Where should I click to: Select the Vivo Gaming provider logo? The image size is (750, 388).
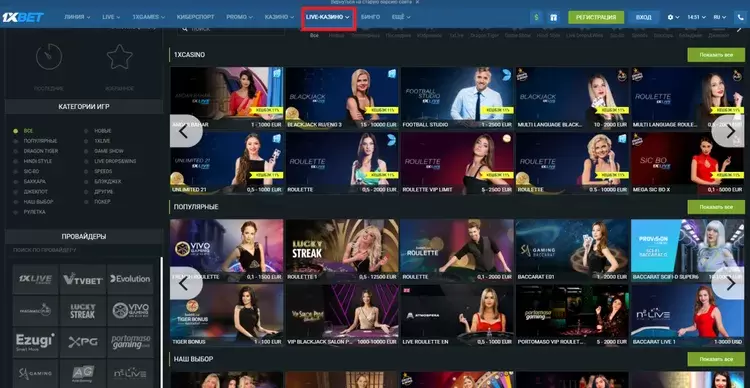click(130, 311)
